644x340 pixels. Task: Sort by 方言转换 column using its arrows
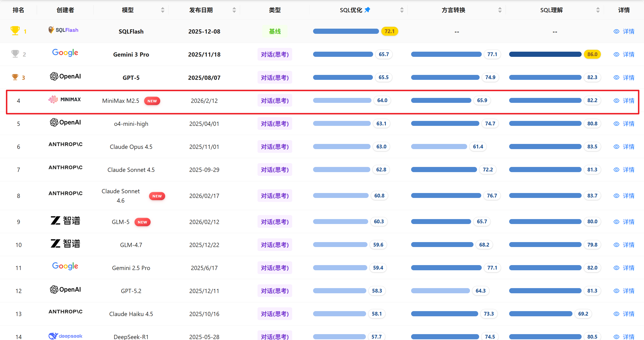pyautogui.click(x=500, y=10)
